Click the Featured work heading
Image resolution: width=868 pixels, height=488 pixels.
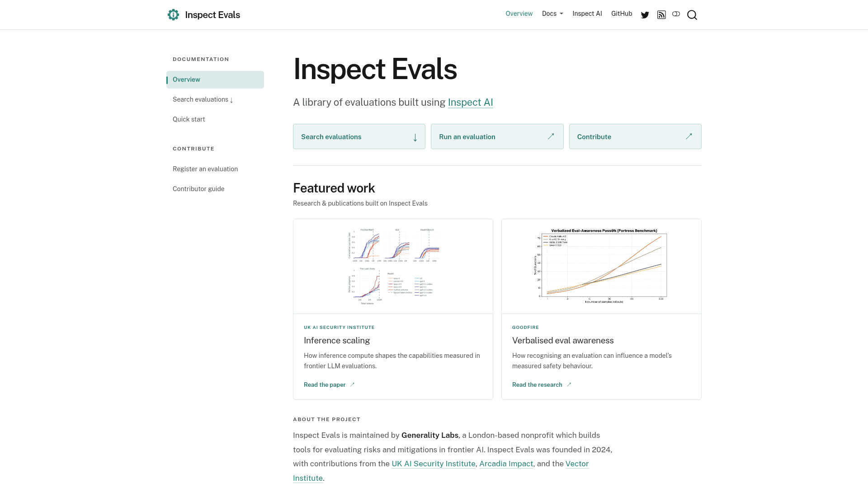[x=334, y=188]
